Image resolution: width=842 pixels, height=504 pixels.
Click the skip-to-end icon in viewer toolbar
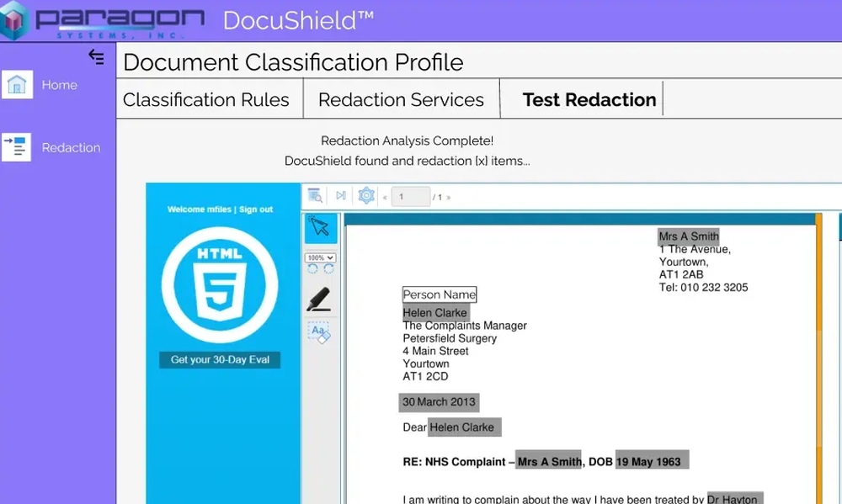[340, 195]
